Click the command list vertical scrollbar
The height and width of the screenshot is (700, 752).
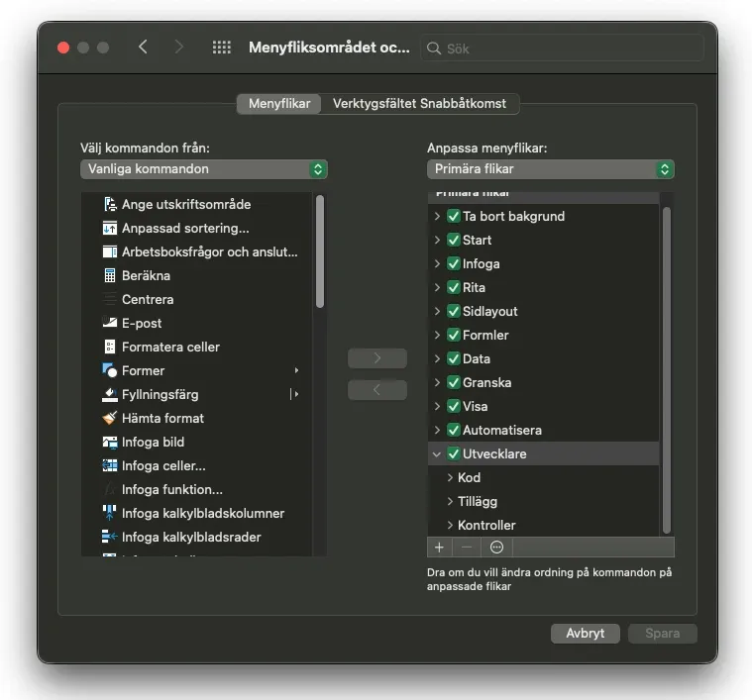coord(320,252)
